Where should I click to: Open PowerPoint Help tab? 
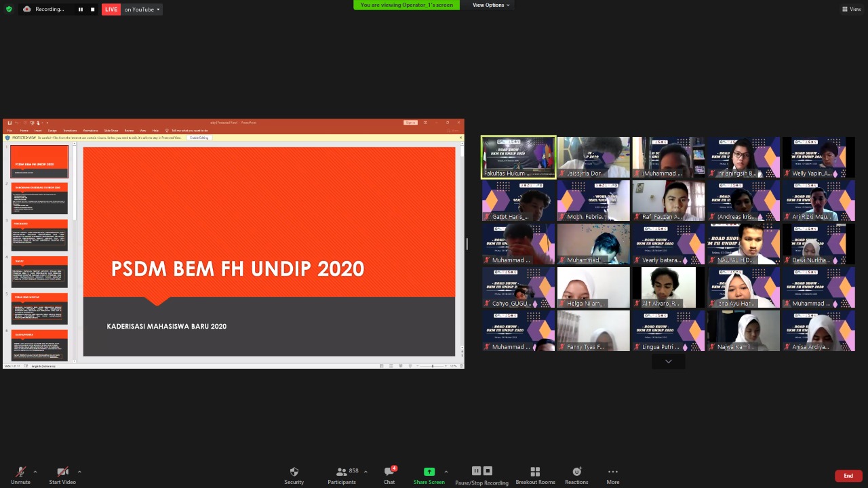[155, 130]
